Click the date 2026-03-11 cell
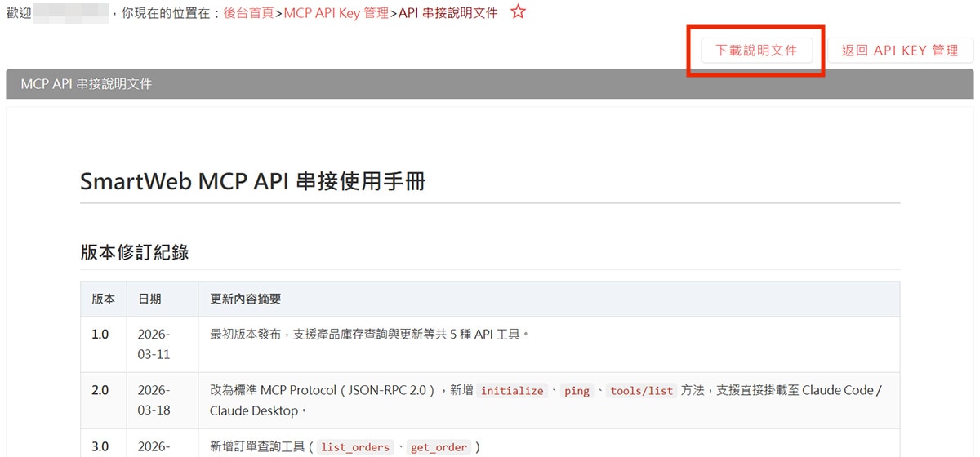The height and width of the screenshot is (457, 980). (x=163, y=344)
